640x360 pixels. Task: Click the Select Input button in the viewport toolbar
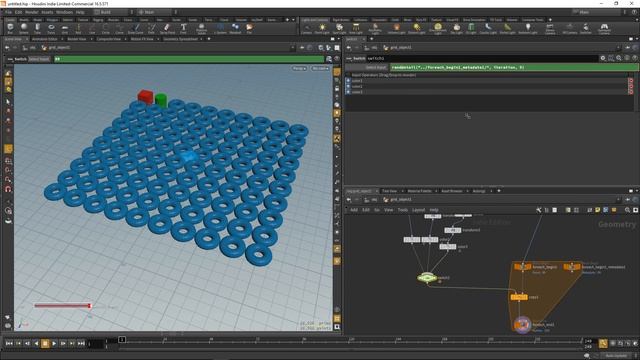(39, 59)
